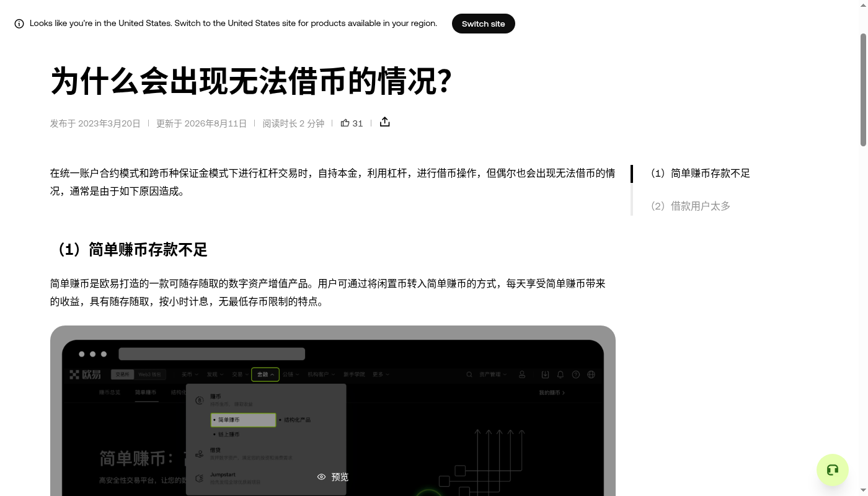Click the paragraph starting 简单赚币是欧易打造的
This screenshot has height=496, width=868.
[x=328, y=292]
